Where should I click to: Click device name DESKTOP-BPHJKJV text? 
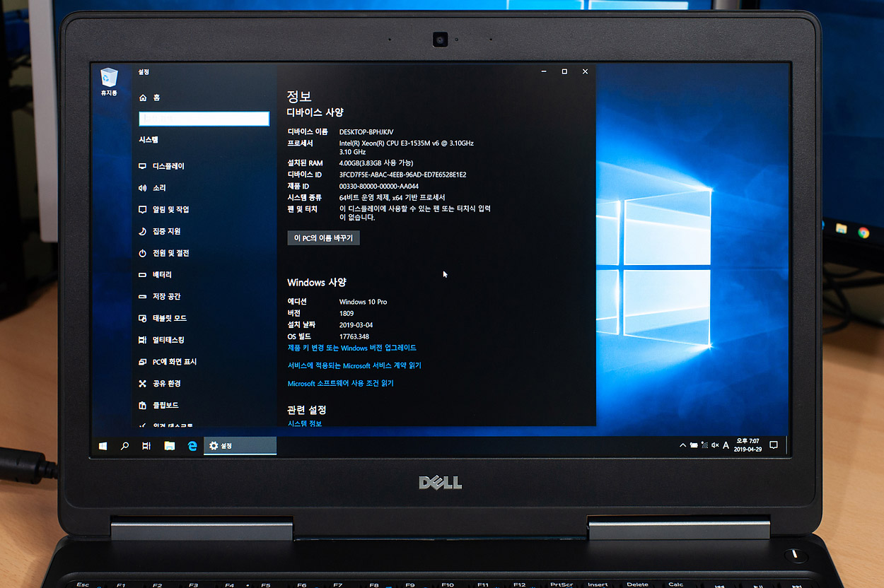tap(366, 132)
